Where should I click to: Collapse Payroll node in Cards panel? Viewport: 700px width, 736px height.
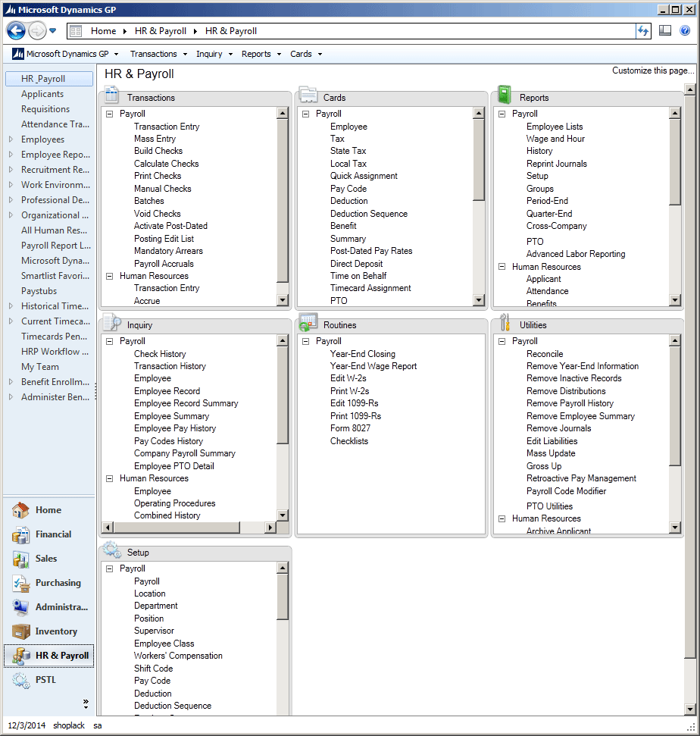click(306, 114)
